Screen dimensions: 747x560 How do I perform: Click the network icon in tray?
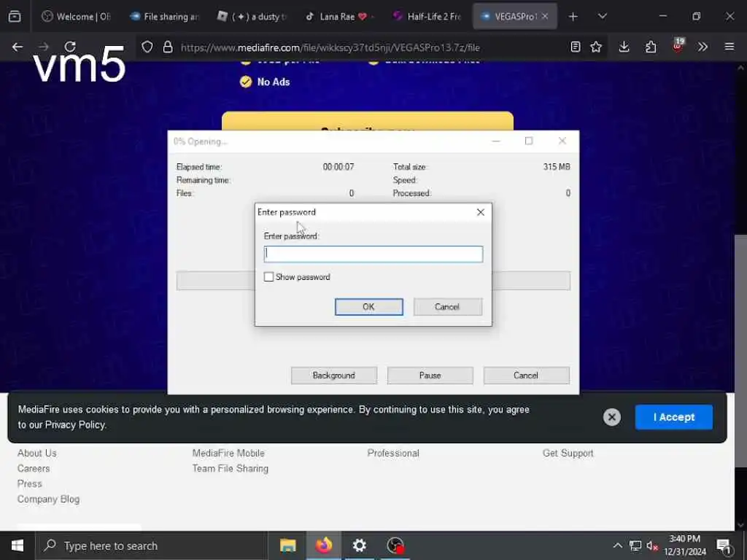635,545
